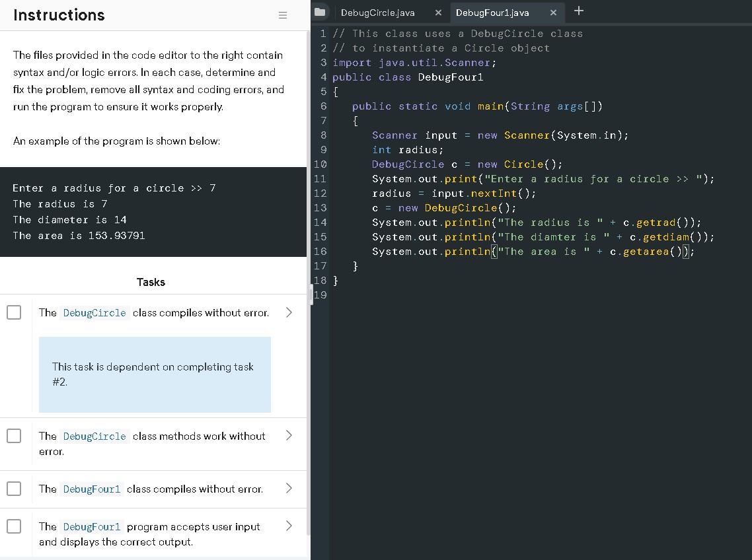Click the dependency notice for task one
Viewport: 752px width, 560px height.
pos(155,374)
